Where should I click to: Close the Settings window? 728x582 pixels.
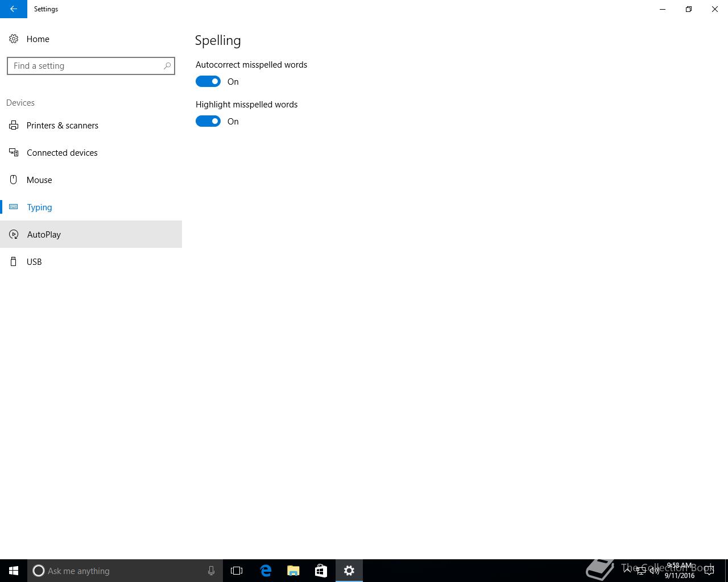(715, 9)
